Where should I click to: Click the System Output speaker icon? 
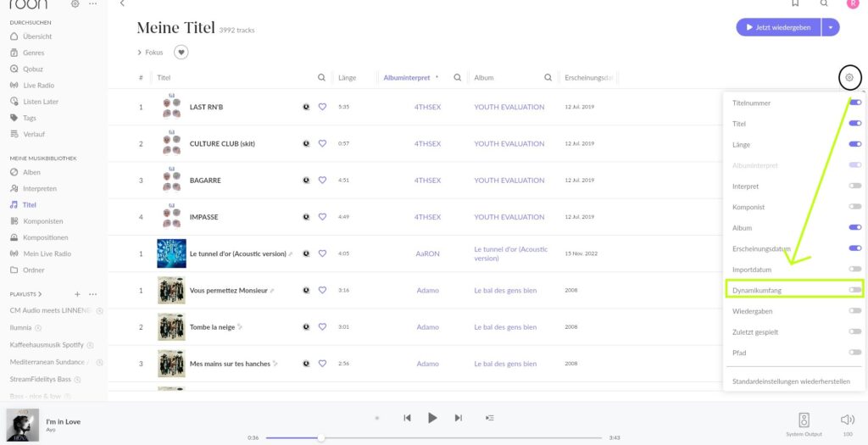click(804, 420)
